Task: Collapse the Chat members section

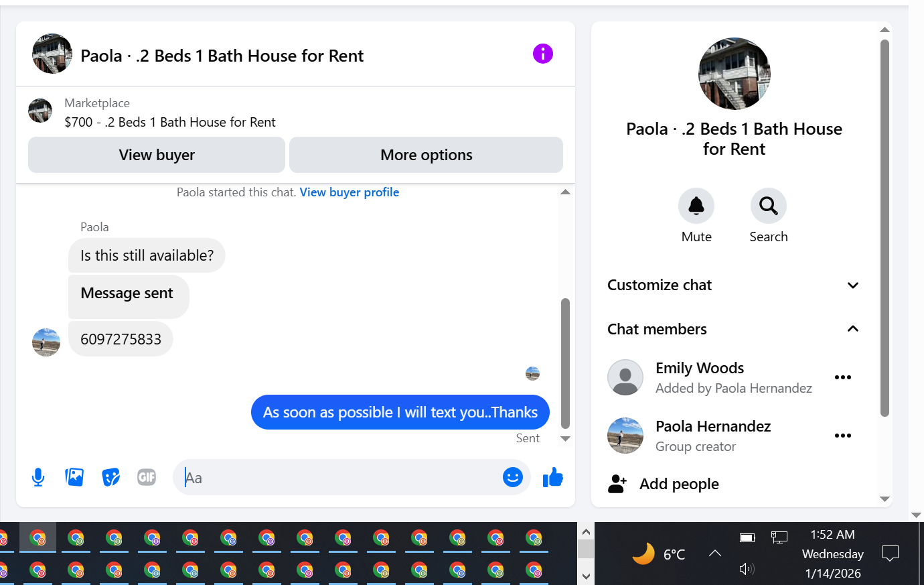Action: (x=734, y=329)
